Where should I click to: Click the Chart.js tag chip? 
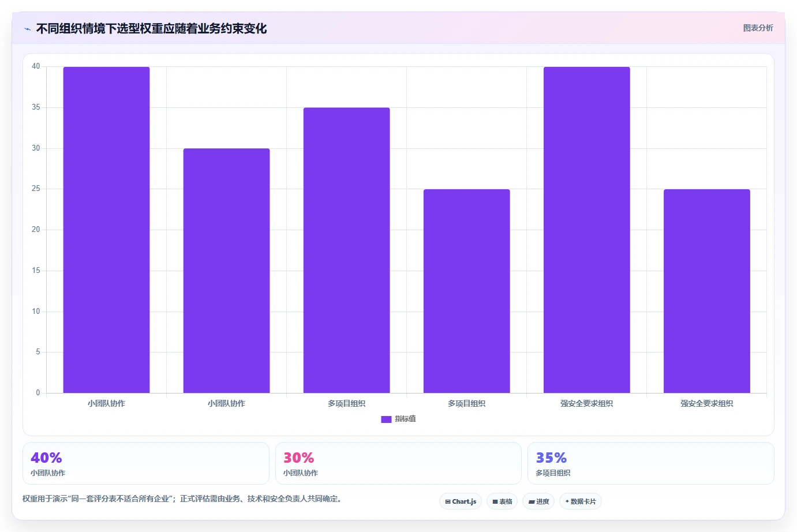[461, 501]
